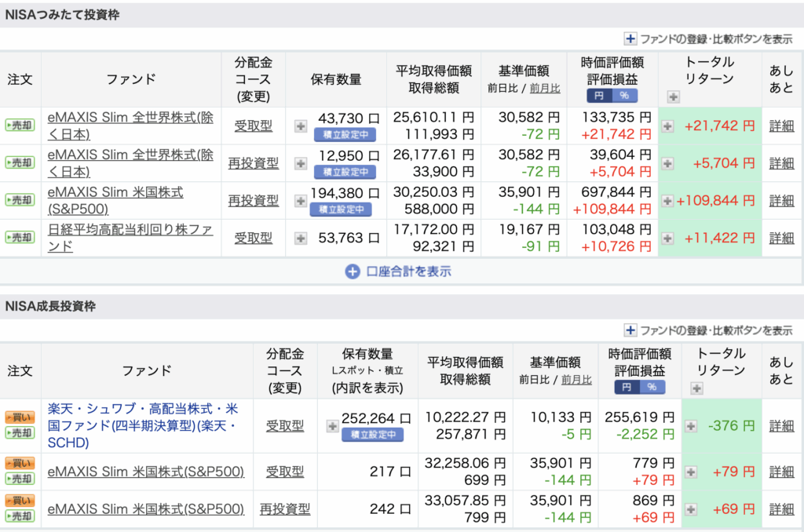Click plus icon beside 43,730 口 quantity
The width and height of the screenshot is (804, 532).
tap(301, 126)
